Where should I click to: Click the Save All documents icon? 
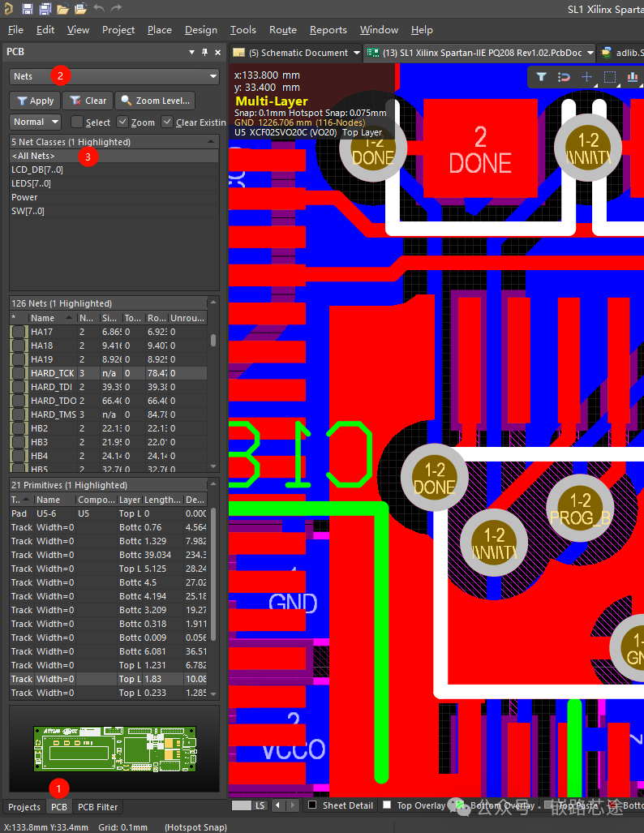(x=45, y=8)
